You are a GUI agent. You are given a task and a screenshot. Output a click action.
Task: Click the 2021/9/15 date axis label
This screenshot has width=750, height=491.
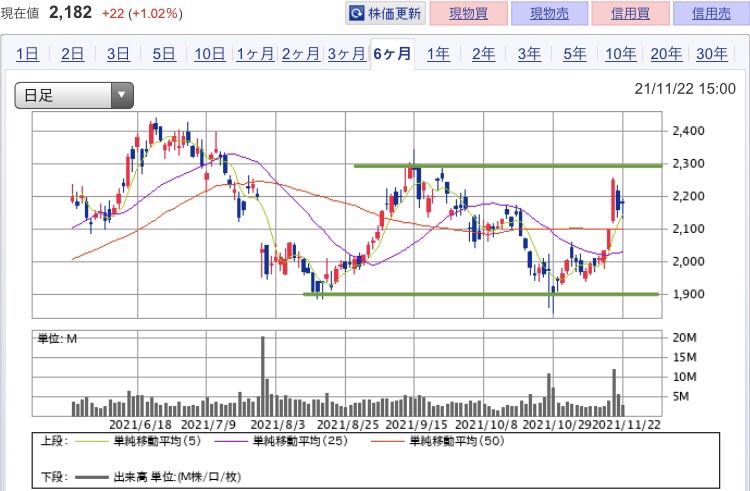click(417, 425)
